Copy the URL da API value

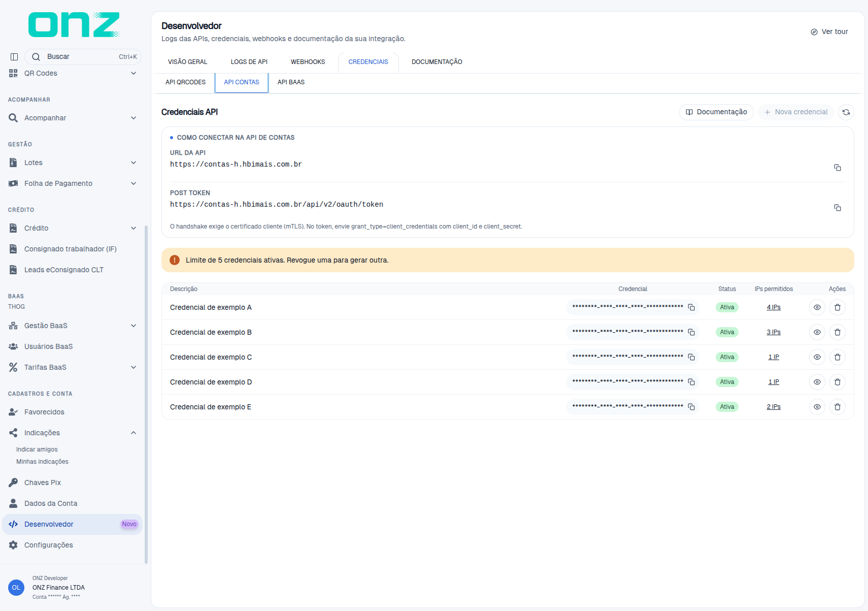pos(838,168)
